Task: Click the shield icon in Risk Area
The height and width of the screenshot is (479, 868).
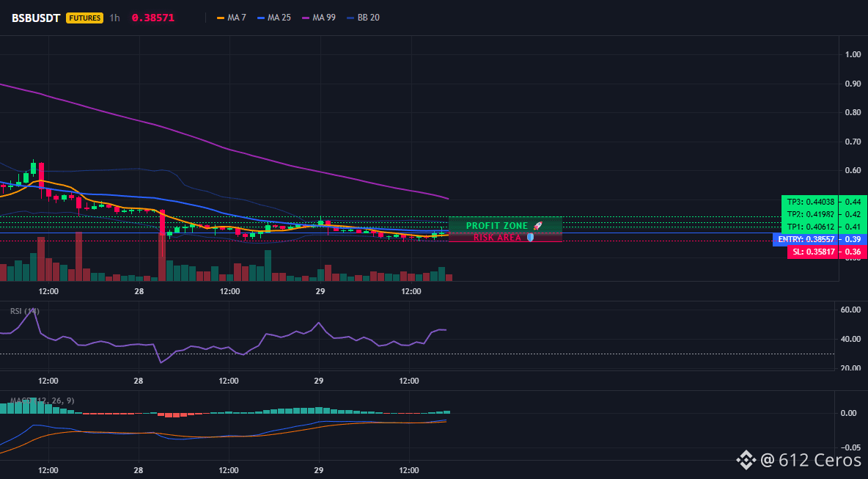Action: click(530, 238)
